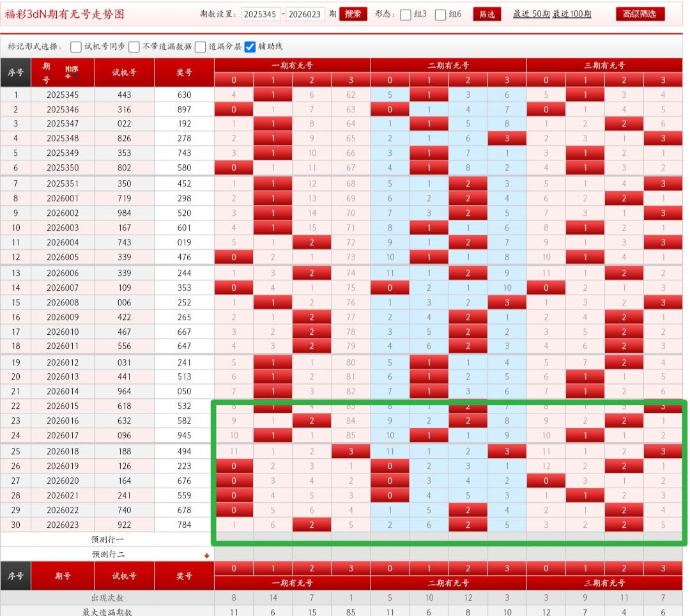Select period cell 2026002
The image size is (690, 616).
(x=63, y=213)
